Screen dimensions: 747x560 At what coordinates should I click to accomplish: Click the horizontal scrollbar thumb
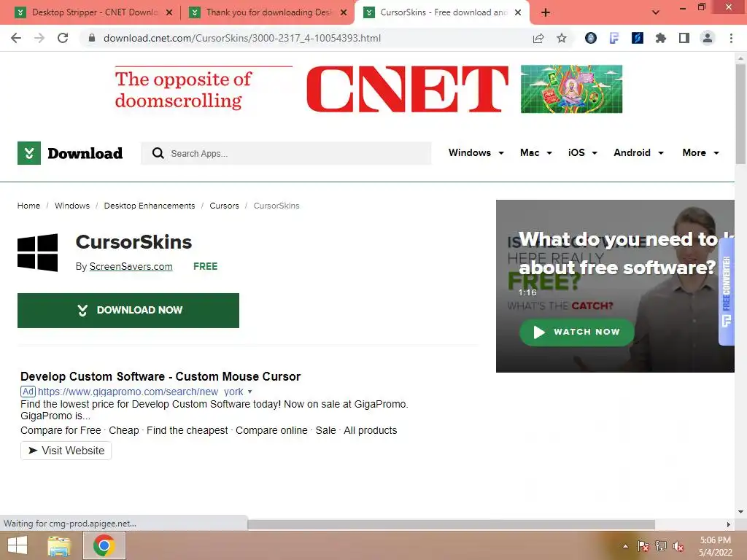point(451,525)
